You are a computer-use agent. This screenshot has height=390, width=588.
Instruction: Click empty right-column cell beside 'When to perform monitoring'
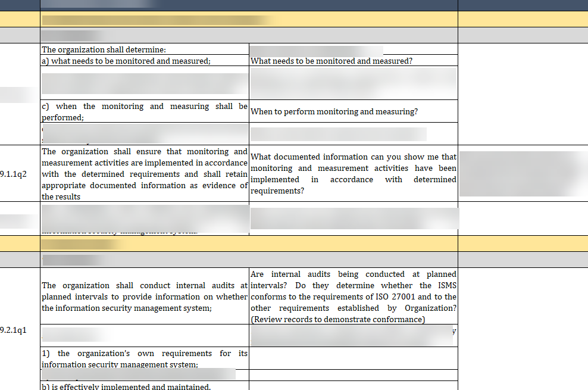click(x=522, y=111)
